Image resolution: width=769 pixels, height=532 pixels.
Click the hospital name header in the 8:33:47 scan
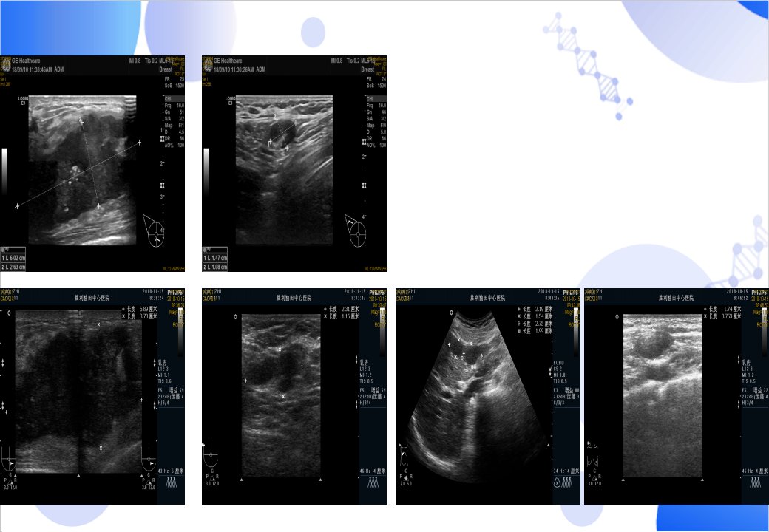(294, 297)
